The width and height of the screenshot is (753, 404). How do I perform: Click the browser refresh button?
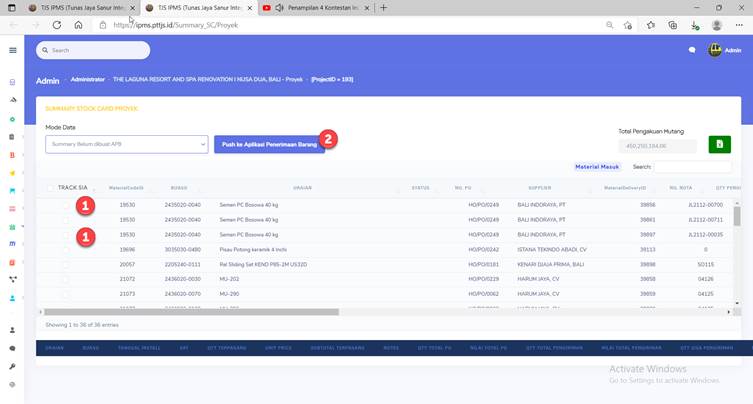(57, 25)
